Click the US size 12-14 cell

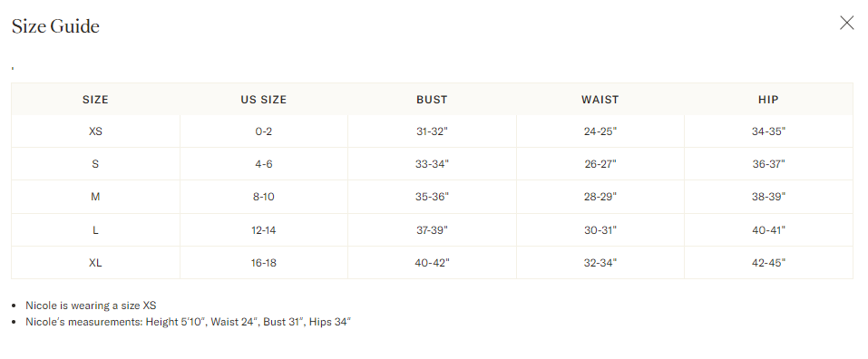click(264, 230)
